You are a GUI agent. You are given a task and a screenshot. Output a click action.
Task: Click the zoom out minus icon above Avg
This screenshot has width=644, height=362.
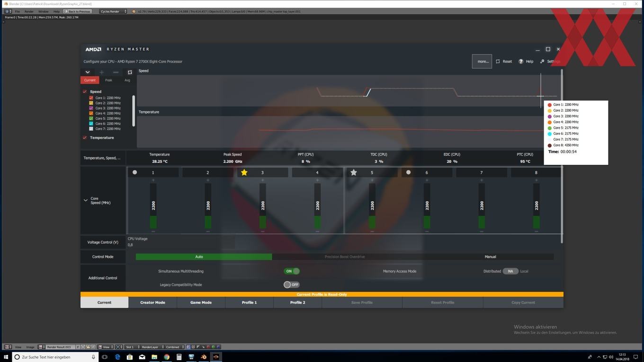116,72
